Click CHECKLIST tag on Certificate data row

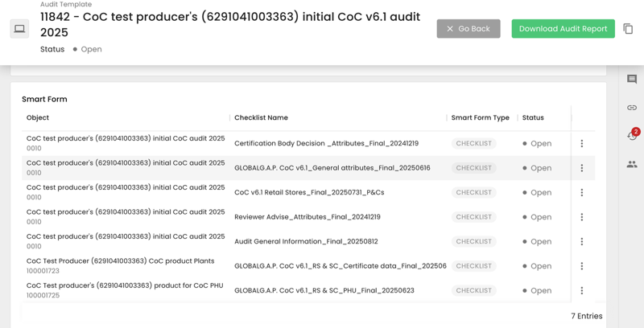[473, 266]
